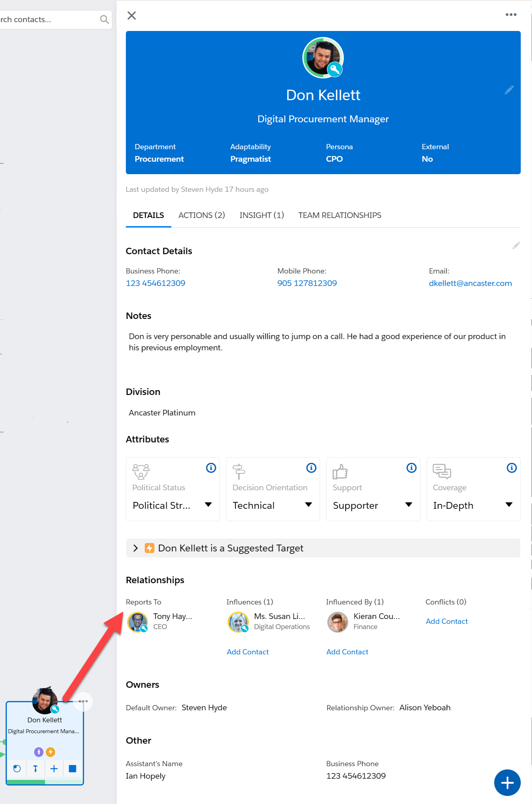The height and width of the screenshot is (804, 532).
Task: Click the CPO persona value
Action: tap(334, 159)
